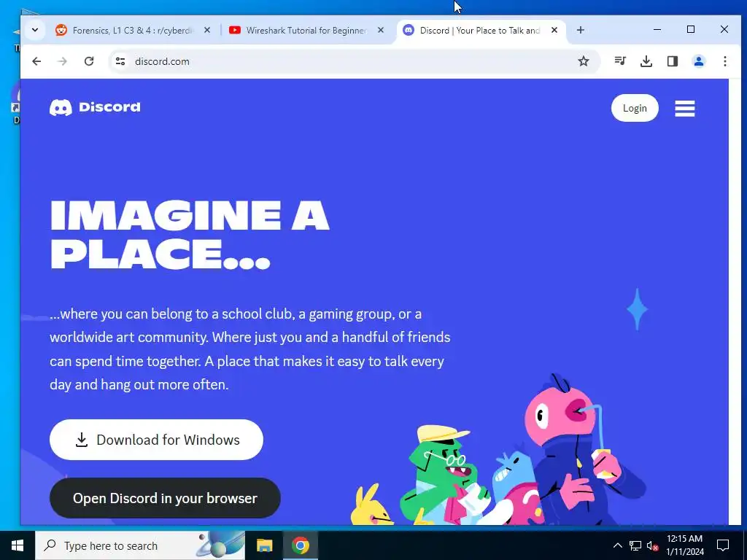Click the browser forward arrow
The image size is (747, 560).
63,61
